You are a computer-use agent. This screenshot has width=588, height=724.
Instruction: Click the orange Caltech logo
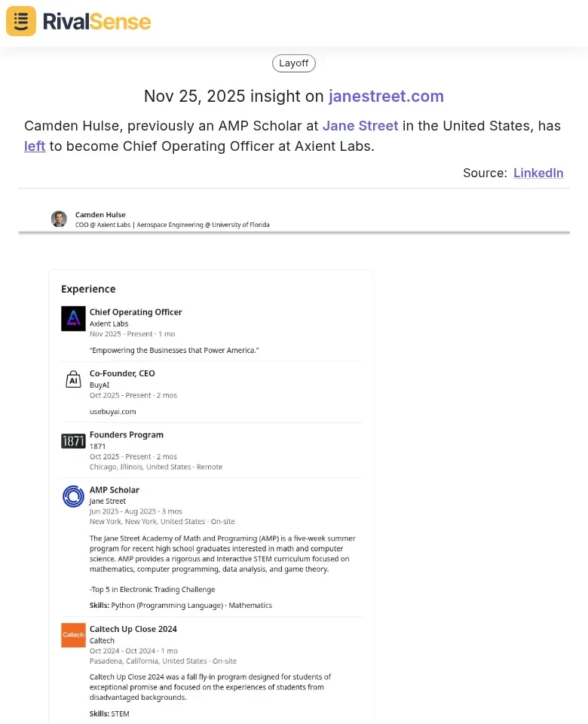[73, 635]
